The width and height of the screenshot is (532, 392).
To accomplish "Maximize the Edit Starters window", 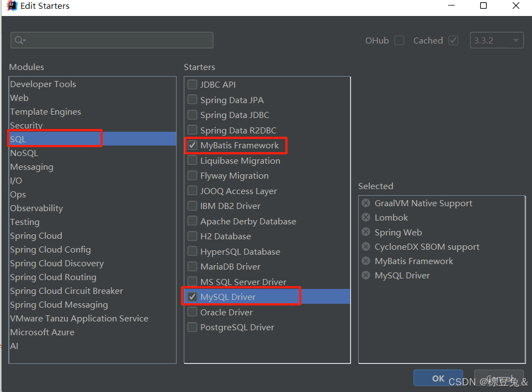I will pyautogui.click(x=483, y=6).
